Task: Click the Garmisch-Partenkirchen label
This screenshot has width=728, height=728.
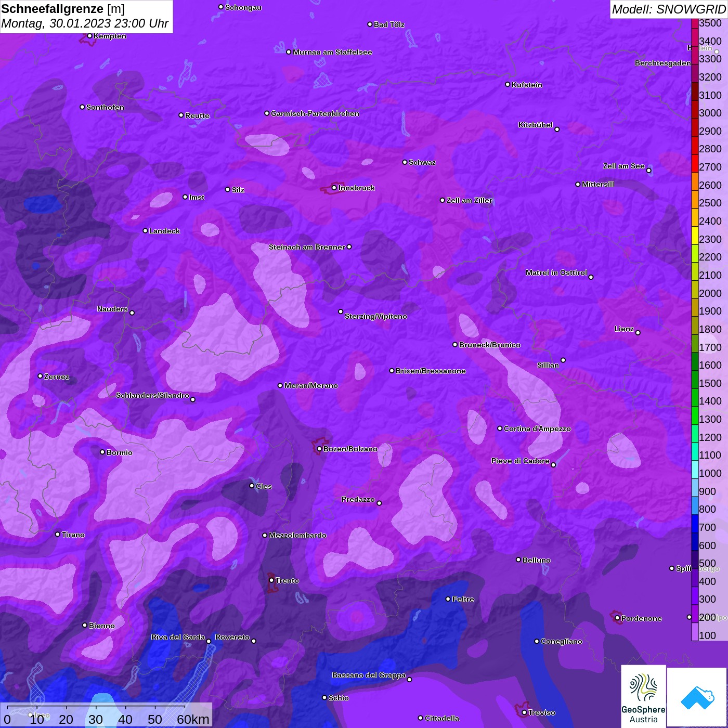Action: pos(315,113)
